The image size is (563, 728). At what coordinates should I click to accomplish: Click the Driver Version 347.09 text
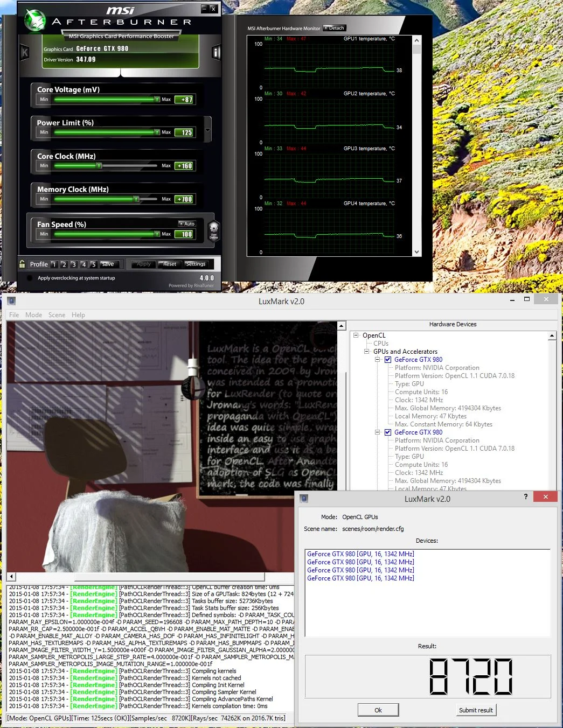tap(69, 60)
